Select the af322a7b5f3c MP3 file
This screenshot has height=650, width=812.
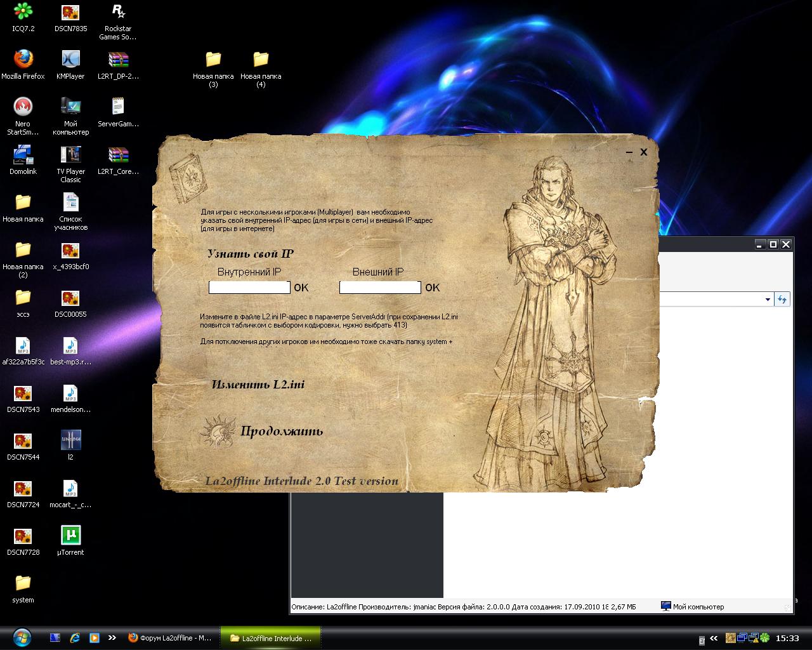[x=23, y=350]
